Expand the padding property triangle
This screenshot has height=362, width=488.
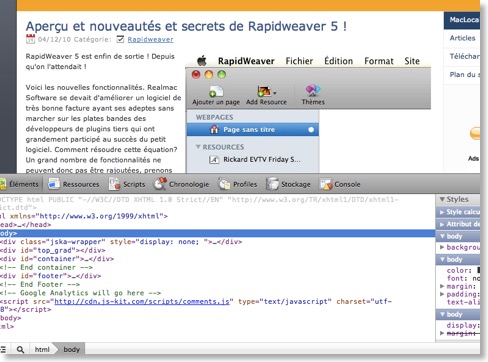pyautogui.click(x=442, y=294)
